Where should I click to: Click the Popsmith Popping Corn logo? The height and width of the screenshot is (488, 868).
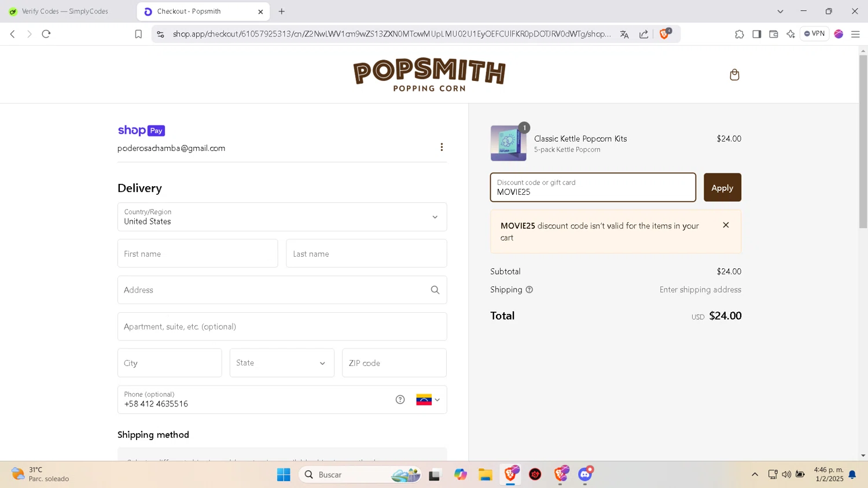(429, 75)
